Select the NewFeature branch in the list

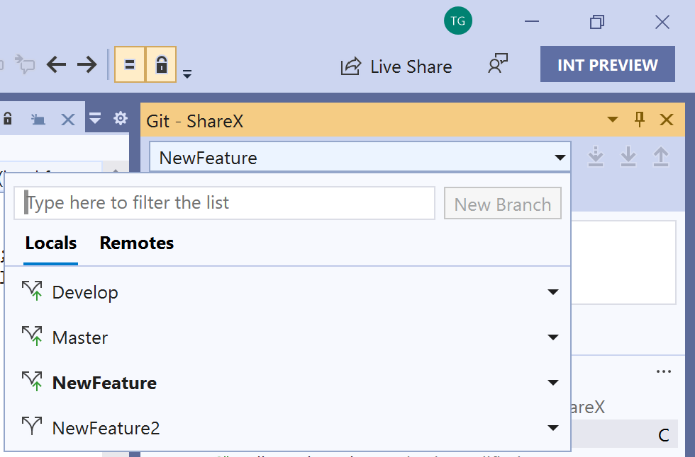pyautogui.click(x=287, y=383)
